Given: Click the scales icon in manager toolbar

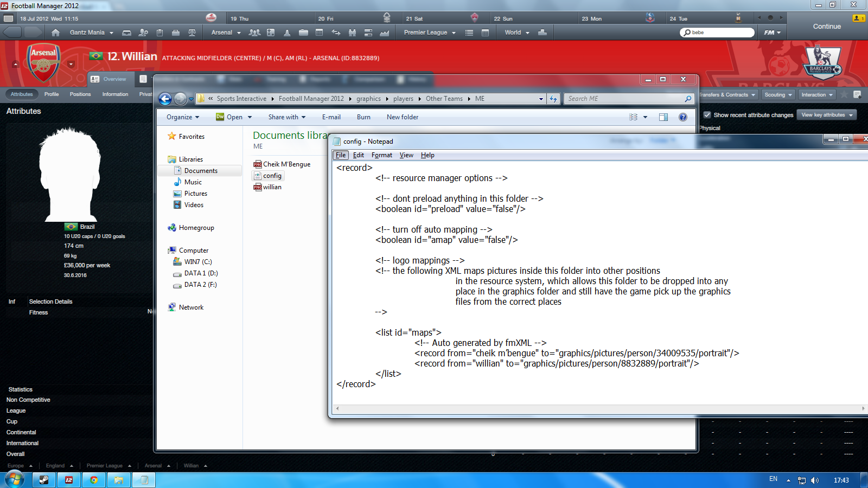Looking at the screenshot, I should click(192, 33).
